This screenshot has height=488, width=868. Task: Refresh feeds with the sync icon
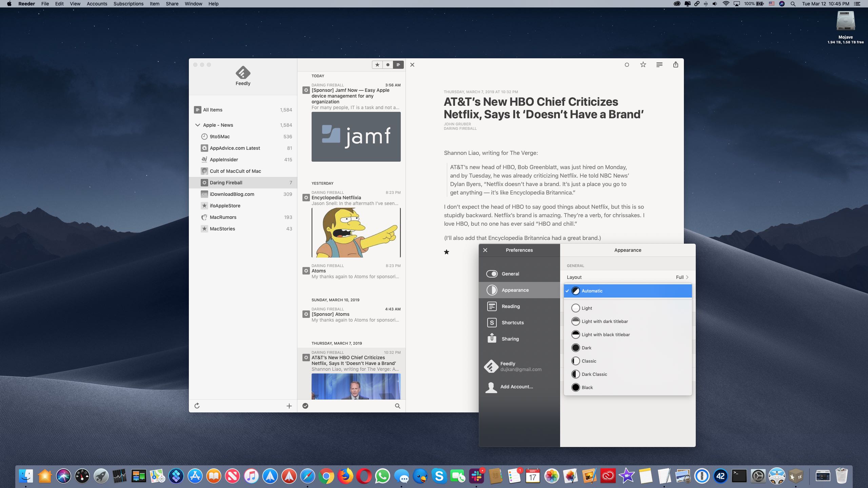197,406
